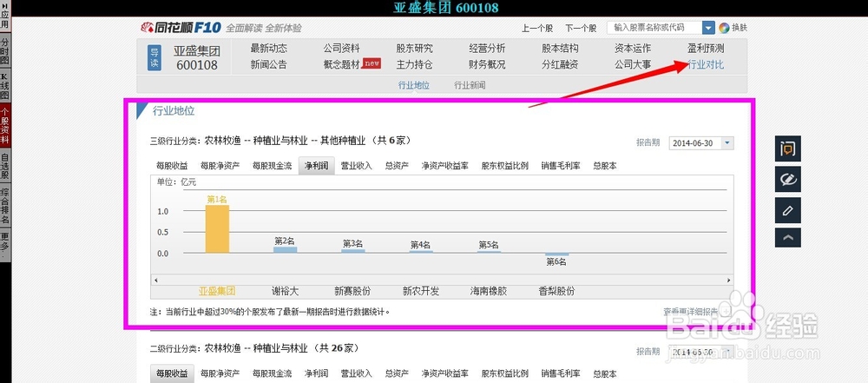Open the 分红融资 menu item
This screenshot has width=868, height=383.
(x=560, y=64)
